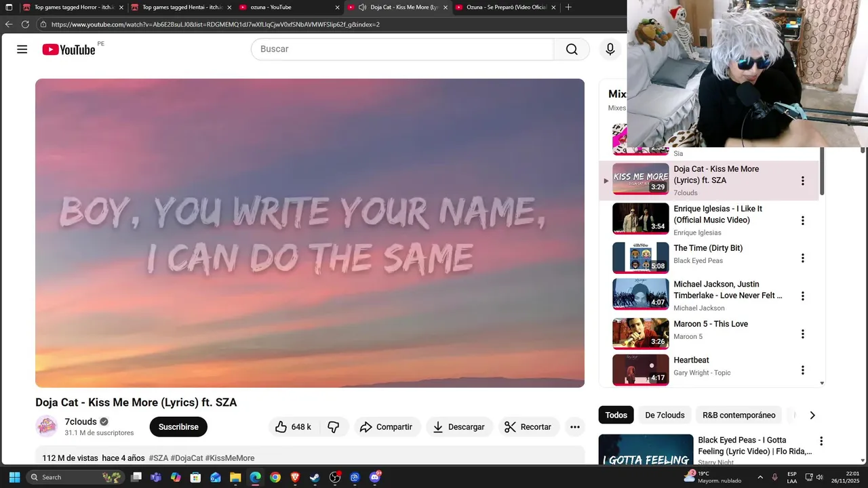Click the URL address bar
This screenshot has height=488, width=868.
331,24
